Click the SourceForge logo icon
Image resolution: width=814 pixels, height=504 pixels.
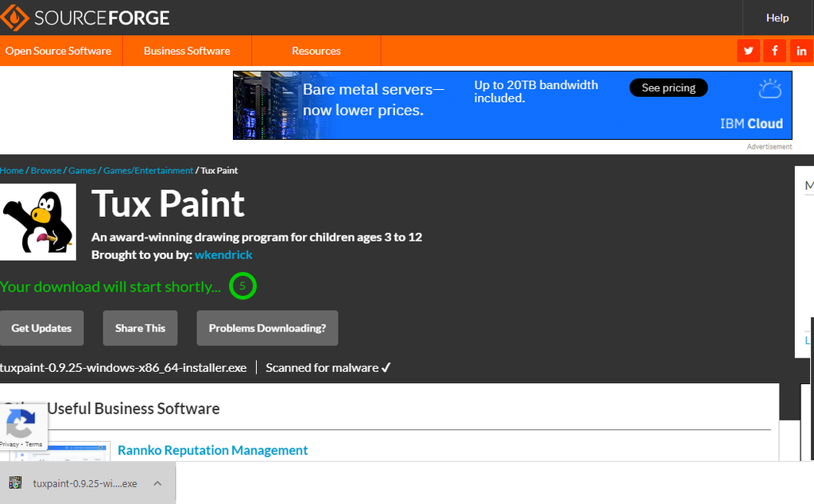point(14,17)
